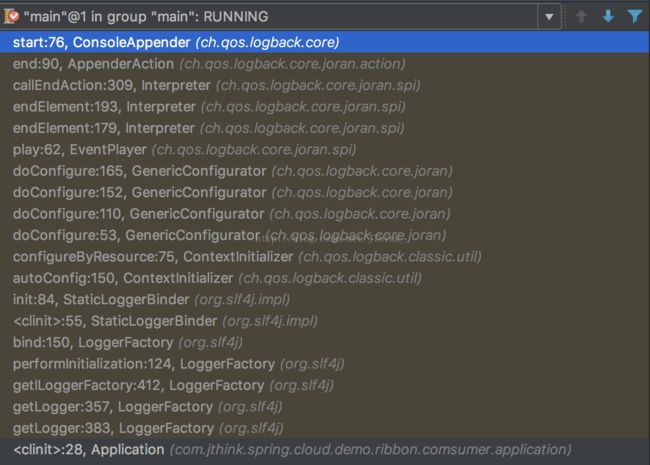Select frame init:84, StaticLoggerBinder
Screen dimensions: 650x465
click(x=165, y=300)
